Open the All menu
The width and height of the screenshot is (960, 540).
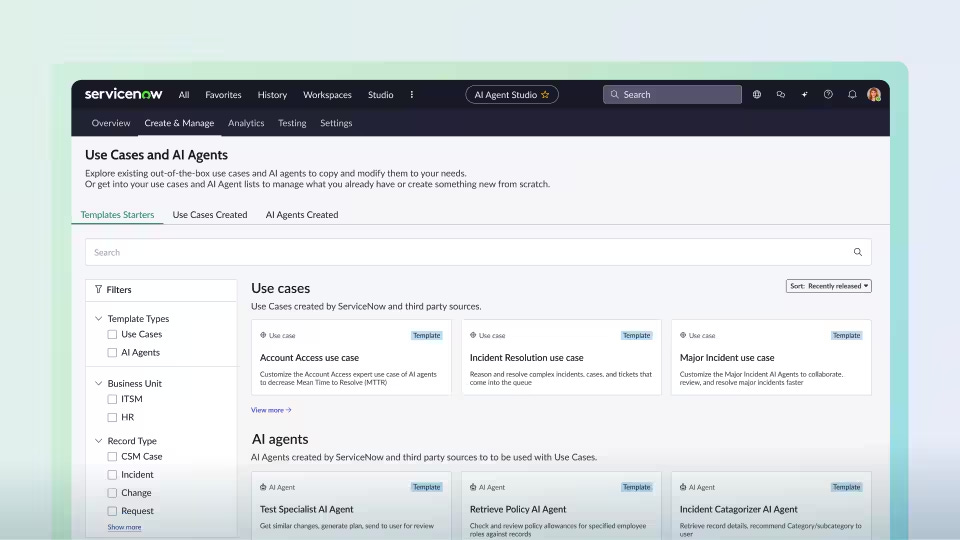[x=184, y=95]
